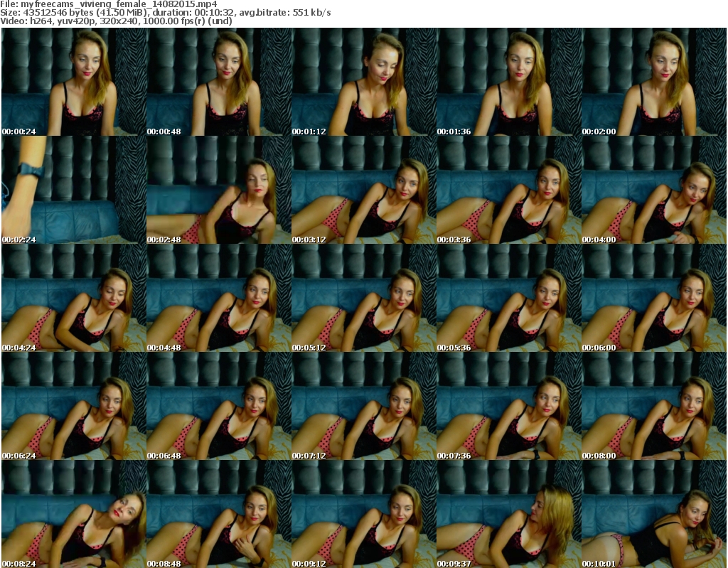Select the thumbnail stamped 00:00:24
The height and width of the screenshot is (568, 728).
point(74,82)
